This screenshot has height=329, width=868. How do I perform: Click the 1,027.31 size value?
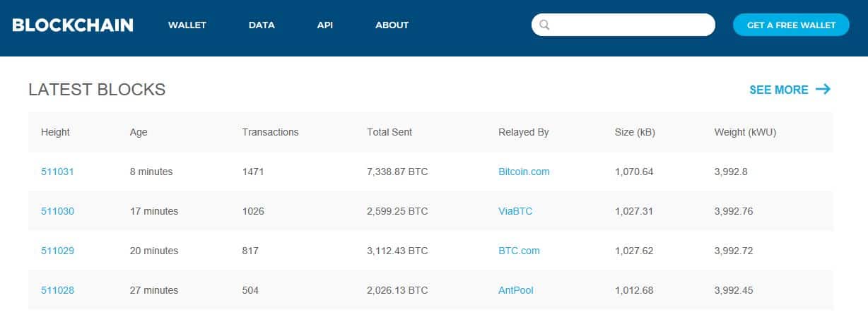coord(634,211)
